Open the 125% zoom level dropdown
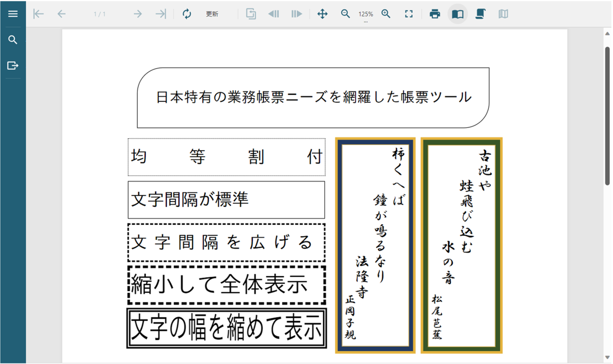The image size is (613, 364). 366,15
